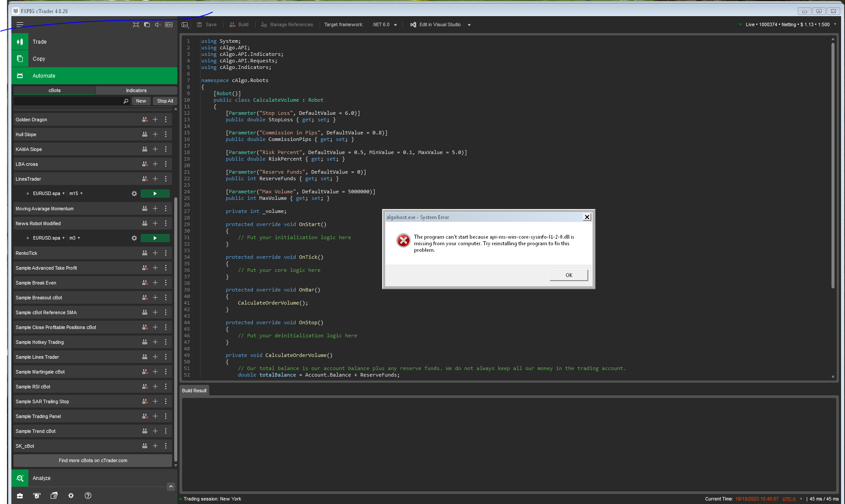
Task: Click the detach window icon
Action: point(147,25)
